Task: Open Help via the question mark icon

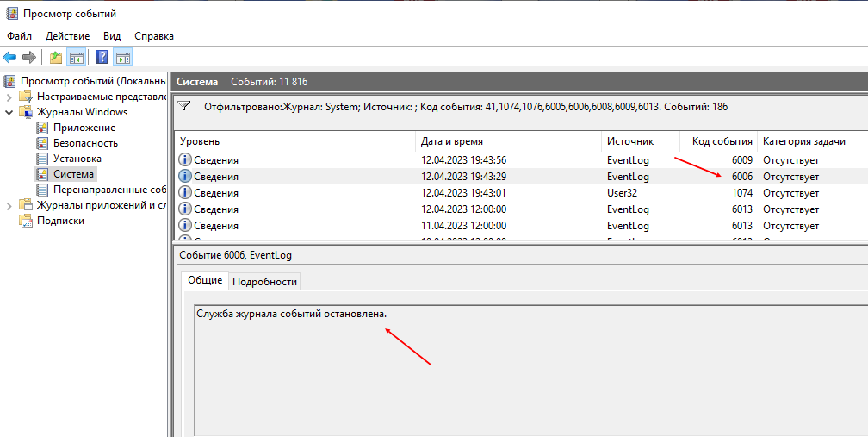Action: 102,57
